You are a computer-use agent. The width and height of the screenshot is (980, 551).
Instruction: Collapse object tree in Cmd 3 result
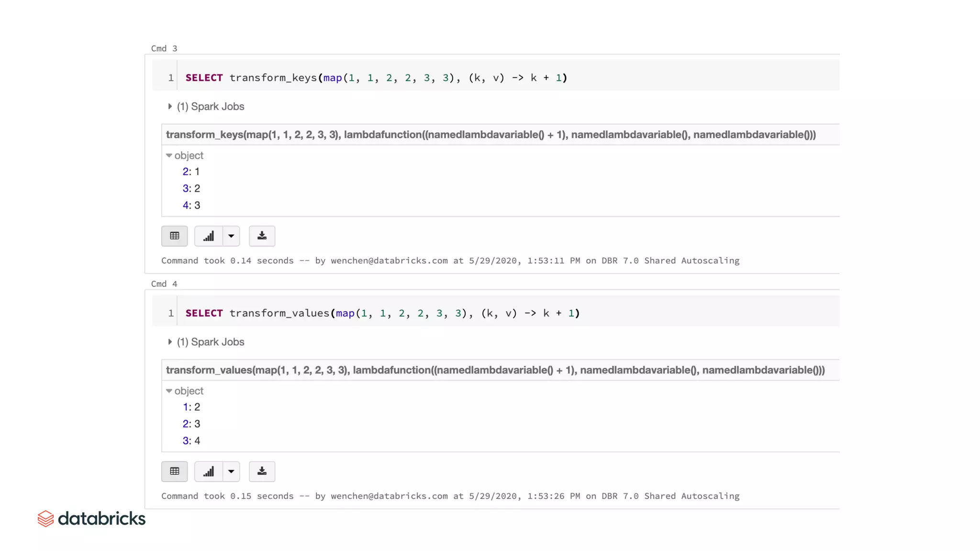[x=169, y=155]
